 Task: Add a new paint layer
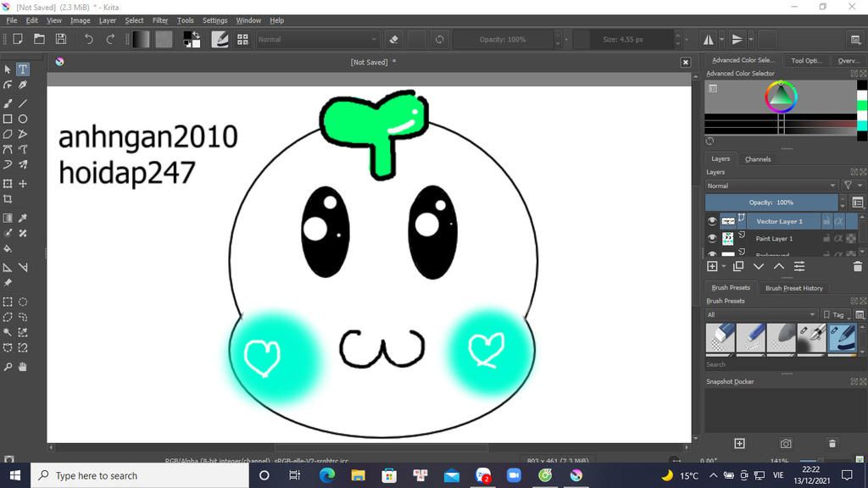click(x=712, y=267)
